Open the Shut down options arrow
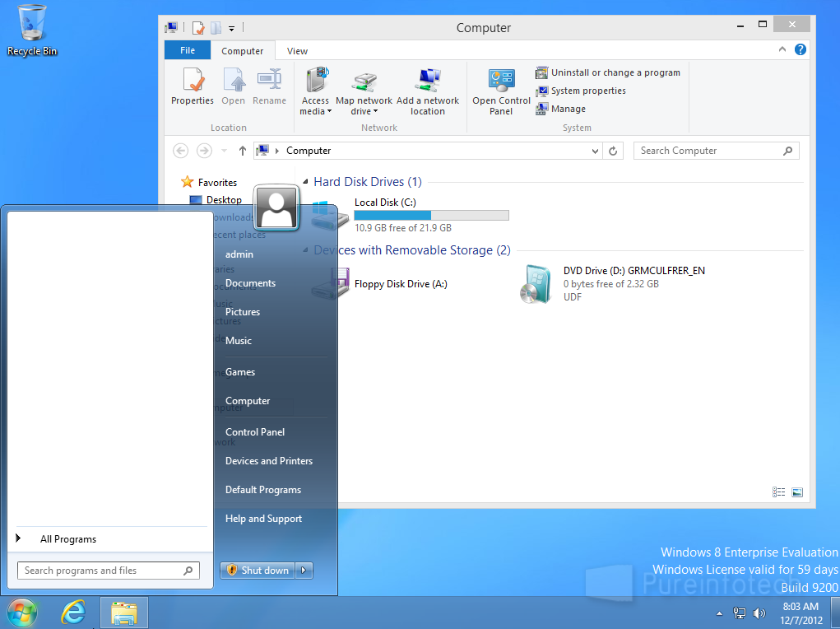The width and height of the screenshot is (840, 629). pyautogui.click(x=304, y=570)
